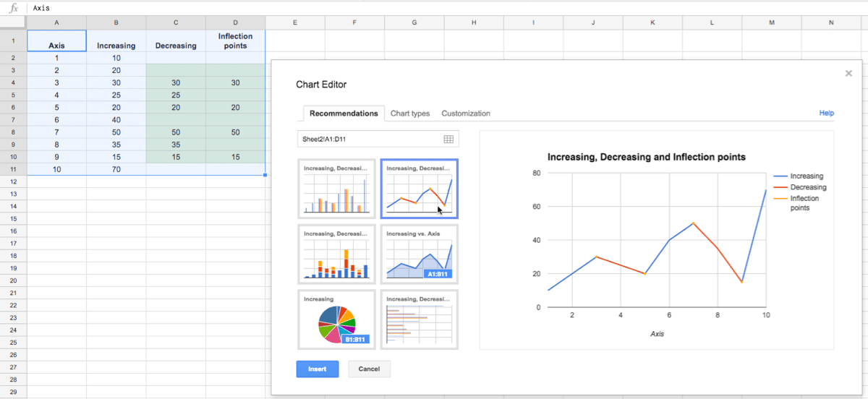Screen dimensions: 868x399
Task: Choose the stacked column chart thumbnail
Action: tap(337, 254)
